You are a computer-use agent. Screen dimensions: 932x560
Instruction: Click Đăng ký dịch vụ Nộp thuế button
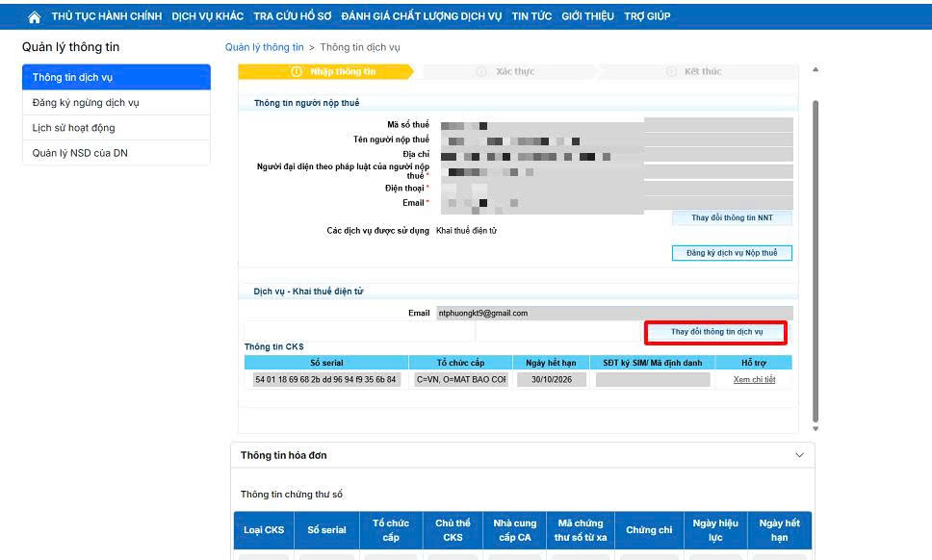tap(732, 253)
